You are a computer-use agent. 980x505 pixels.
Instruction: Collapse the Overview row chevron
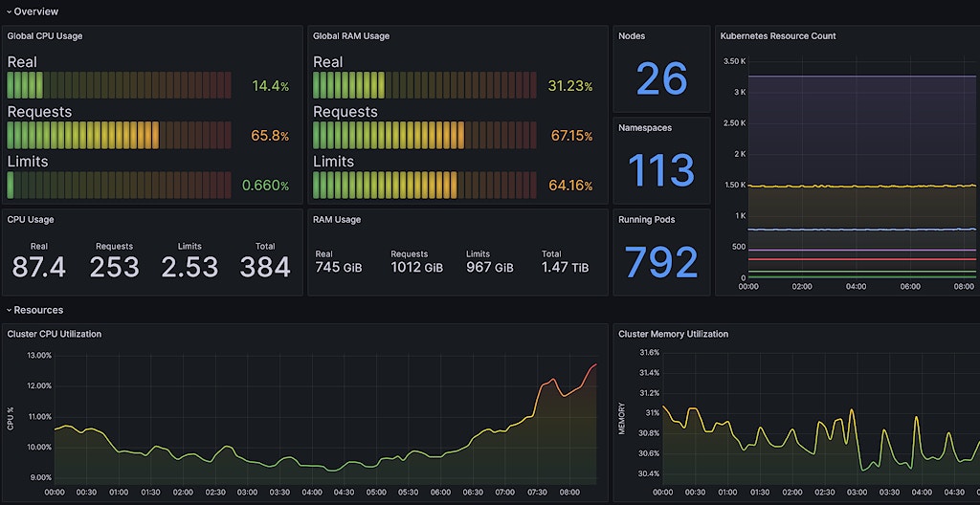[x=9, y=11]
